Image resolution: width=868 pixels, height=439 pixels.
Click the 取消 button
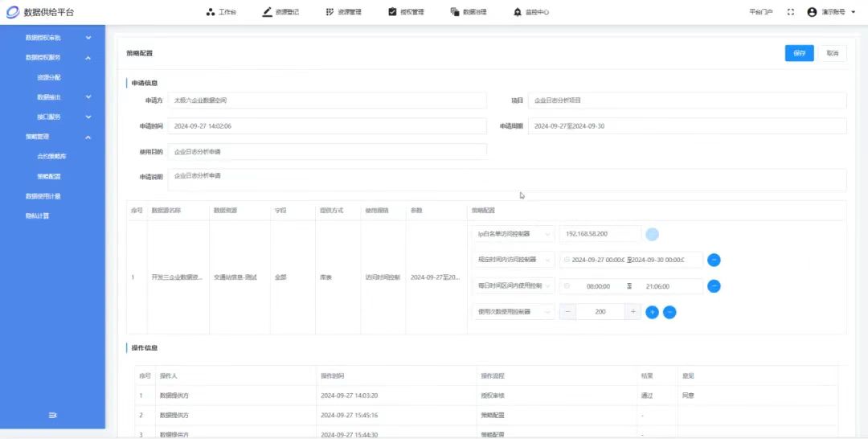833,53
